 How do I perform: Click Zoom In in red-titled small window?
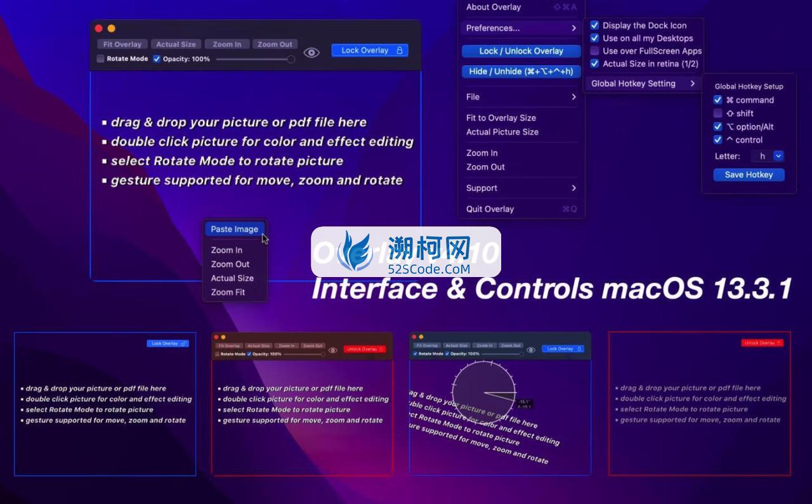click(x=286, y=346)
